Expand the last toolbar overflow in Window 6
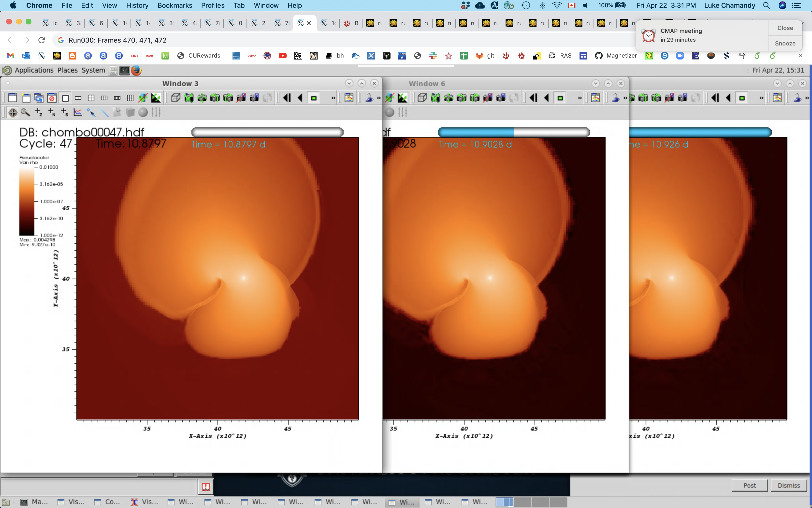Screen dimensions: 812x508 pyautogui.click(x=625, y=98)
